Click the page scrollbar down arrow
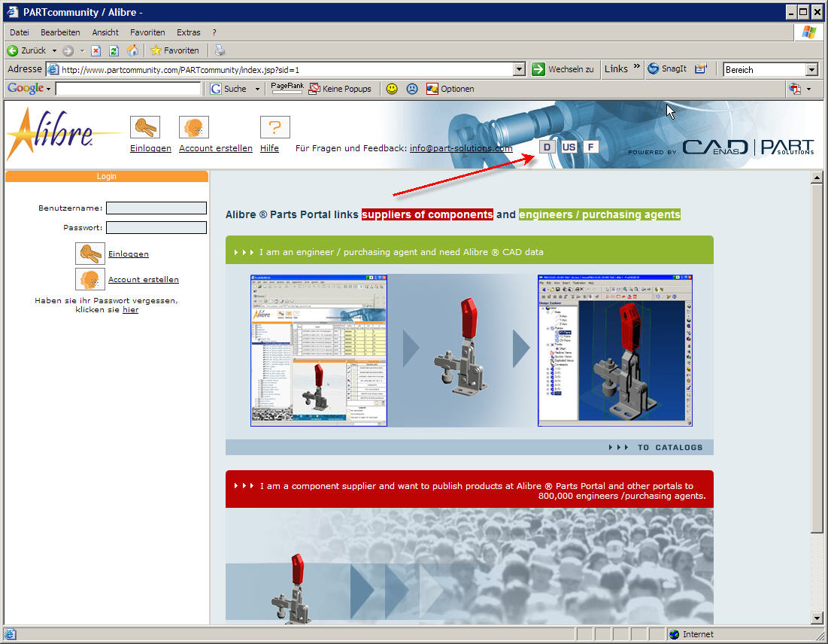This screenshot has width=828, height=644. pos(817,618)
